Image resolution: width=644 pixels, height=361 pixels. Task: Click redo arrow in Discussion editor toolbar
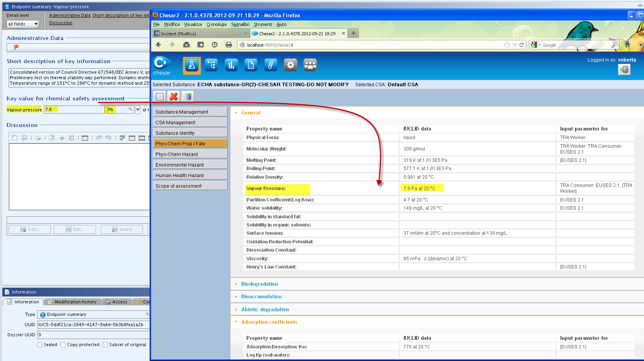click(x=109, y=138)
